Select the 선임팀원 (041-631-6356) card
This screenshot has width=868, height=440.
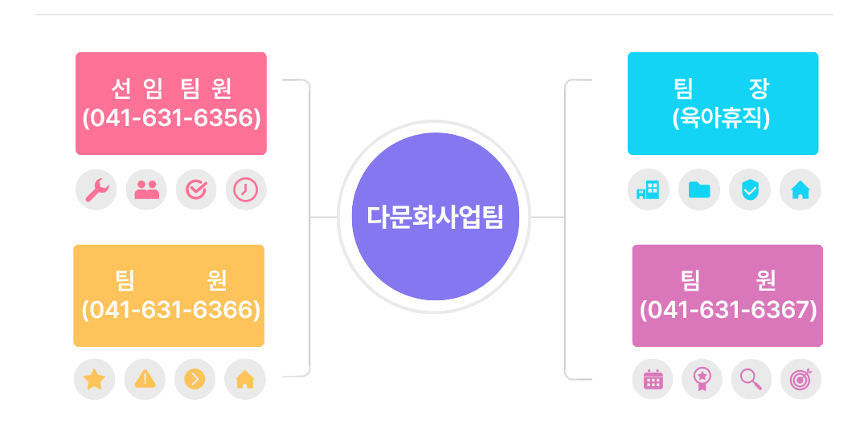click(x=171, y=104)
